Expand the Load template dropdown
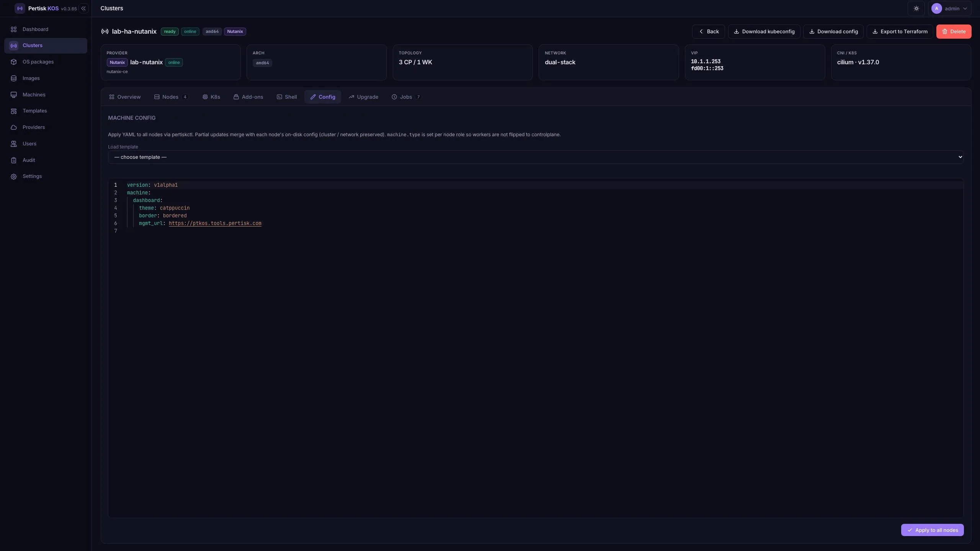Image resolution: width=980 pixels, height=551 pixels. click(536, 157)
